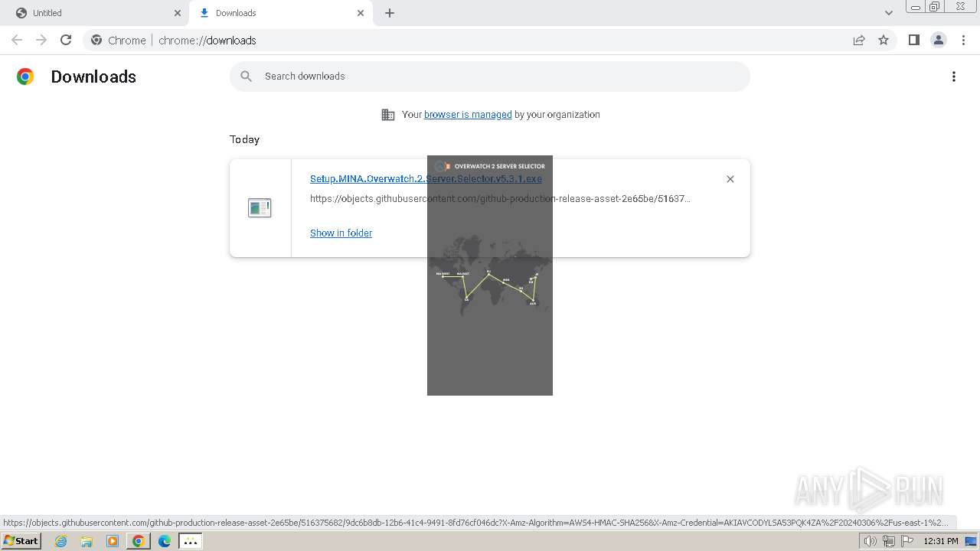
Task: Launch Microsoft Edge from taskbar
Action: click(x=164, y=541)
